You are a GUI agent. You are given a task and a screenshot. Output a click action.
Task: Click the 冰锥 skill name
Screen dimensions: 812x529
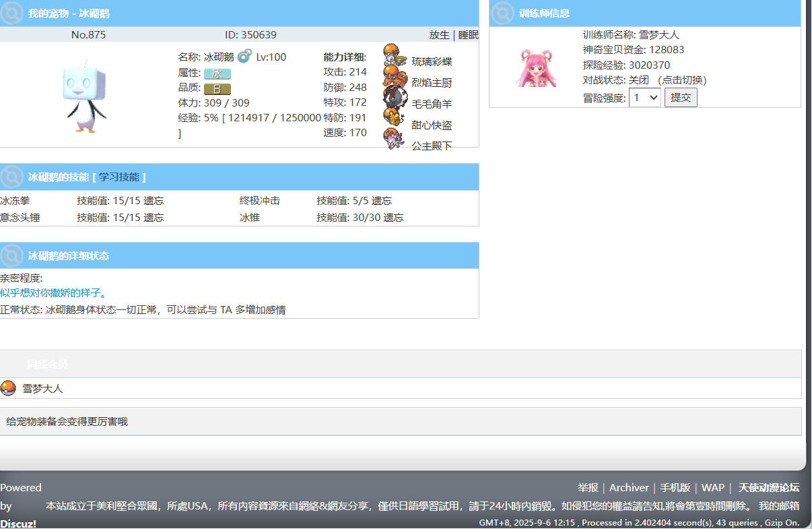250,218
